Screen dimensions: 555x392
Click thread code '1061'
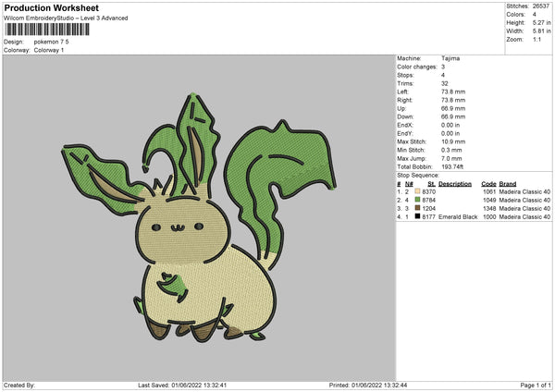[x=489, y=191]
